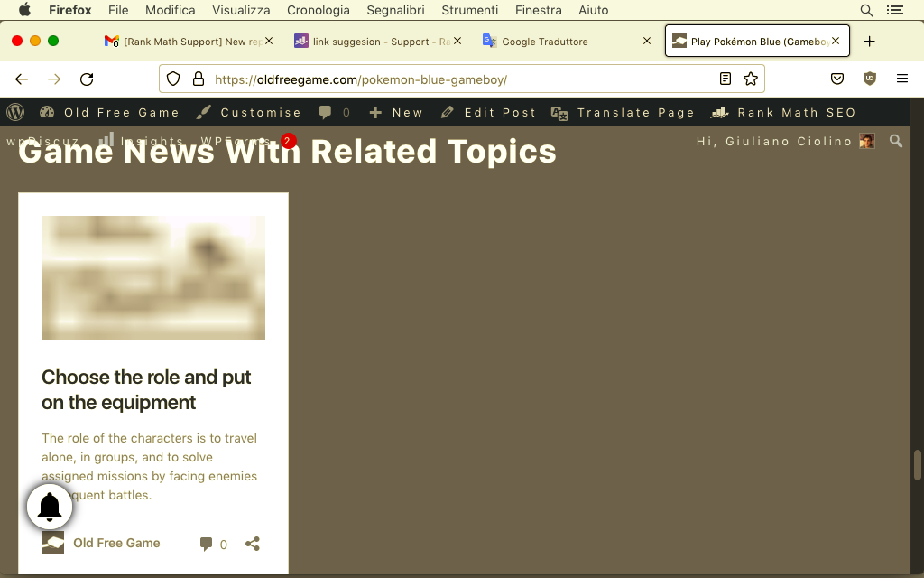Screen dimensions: 924x578
Task: Open the post's comment count icon
Action: 213,544
